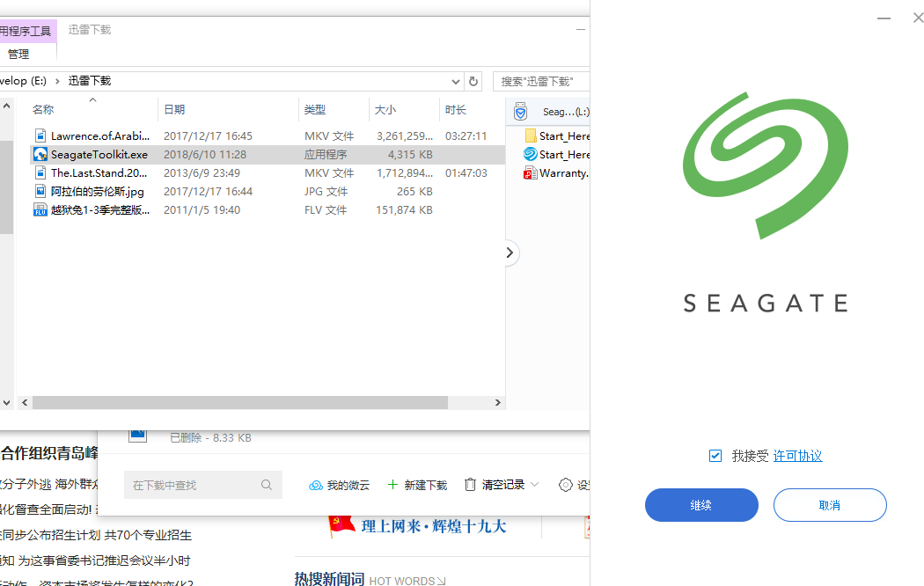Viewport: 924px width, 586px height.
Task: Click the 在下载中查找 search field
Action: point(203,485)
